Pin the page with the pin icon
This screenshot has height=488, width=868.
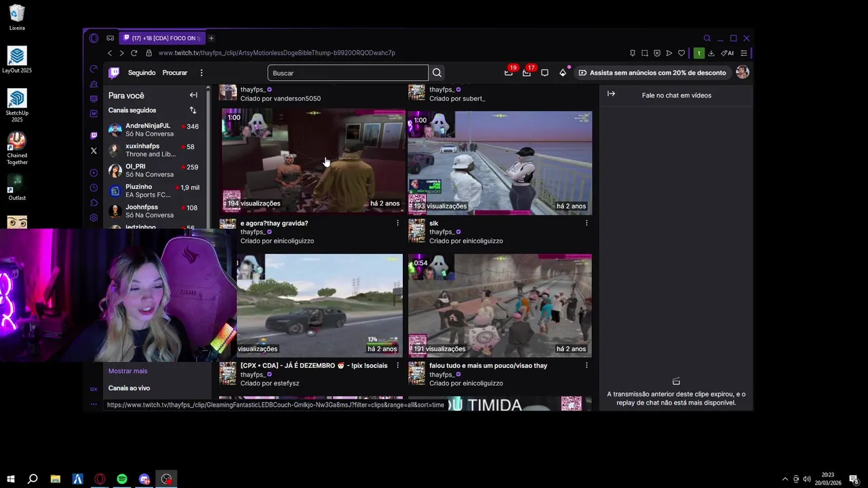[x=632, y=53]
